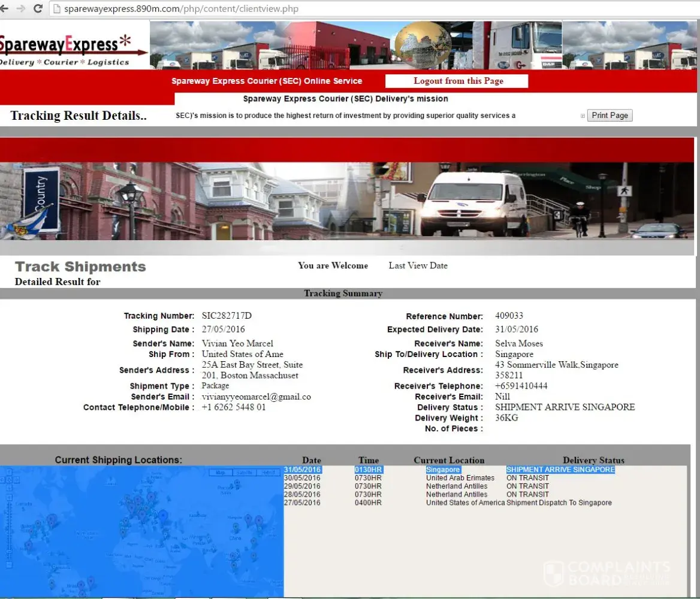Switch the map to Hybrid view

(267, 473)
